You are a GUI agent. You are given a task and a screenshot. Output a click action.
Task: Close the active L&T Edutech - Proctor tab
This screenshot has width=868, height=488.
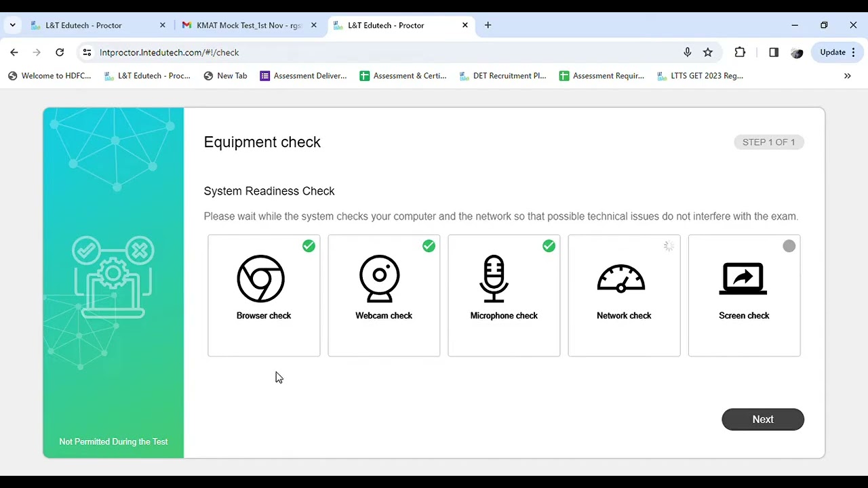[x=465, y=25]
